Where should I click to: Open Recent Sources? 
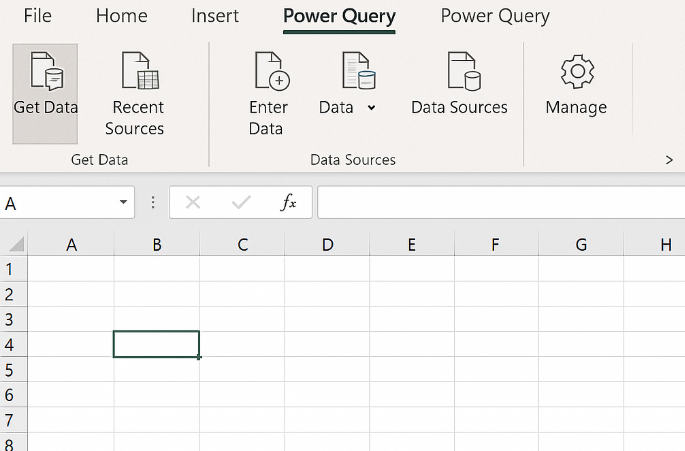click(x=135, y=94)
